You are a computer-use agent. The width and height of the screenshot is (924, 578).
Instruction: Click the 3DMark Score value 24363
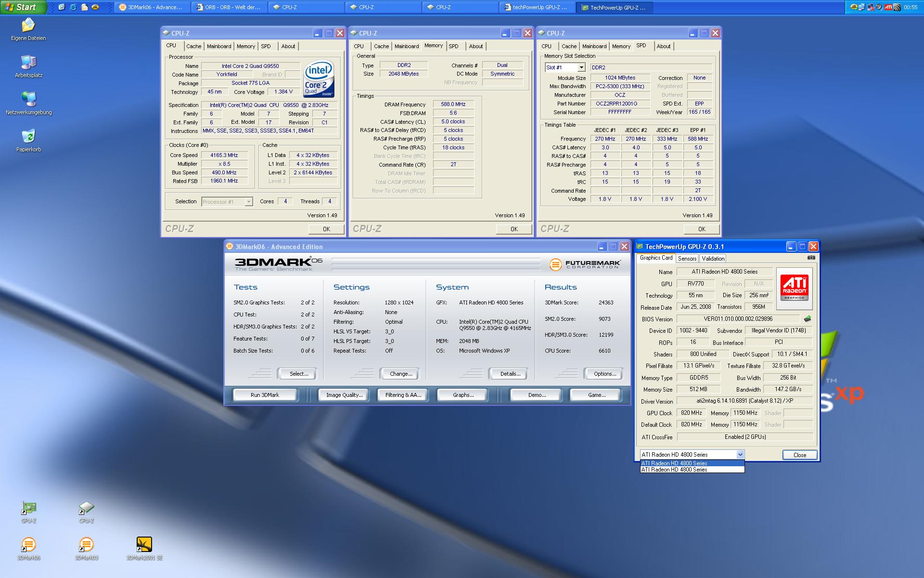coord(606,302)
